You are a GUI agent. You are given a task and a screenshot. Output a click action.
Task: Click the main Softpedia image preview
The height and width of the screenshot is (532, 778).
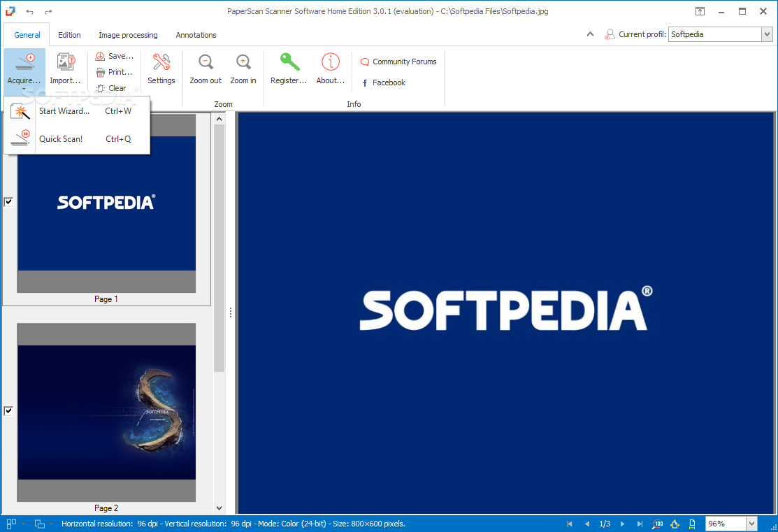[x=506, y=312]
